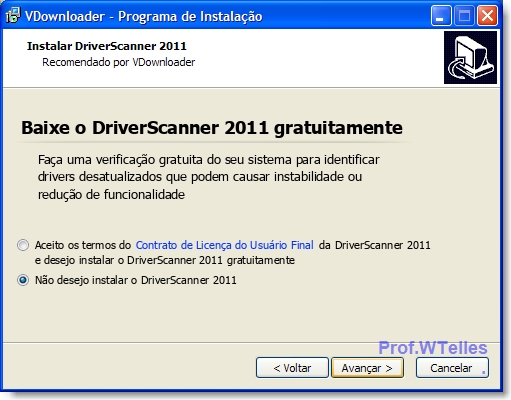Screen dimensions: 511x400
Task: Click the disabled maximize button
Action: pos(464,15)
